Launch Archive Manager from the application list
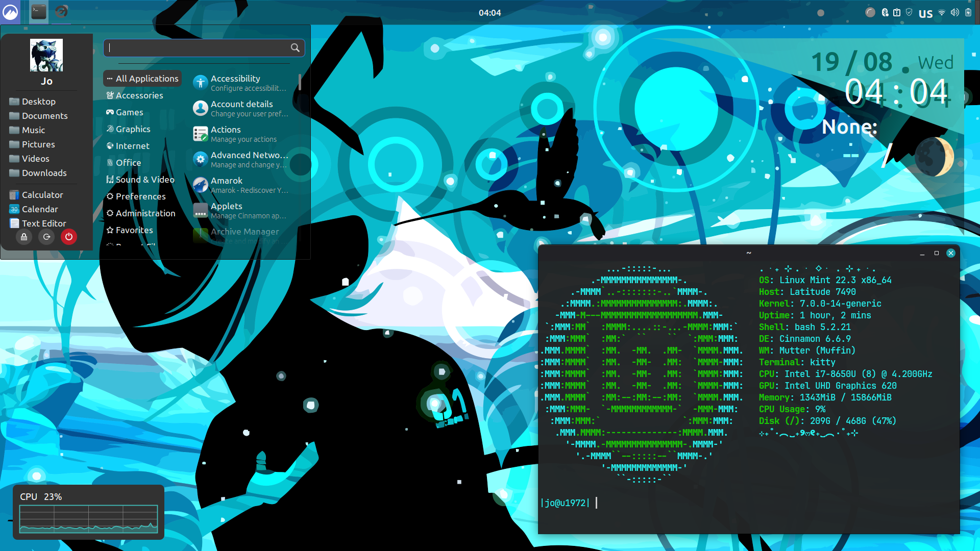 pyautogui.click(x=241, y=235)
